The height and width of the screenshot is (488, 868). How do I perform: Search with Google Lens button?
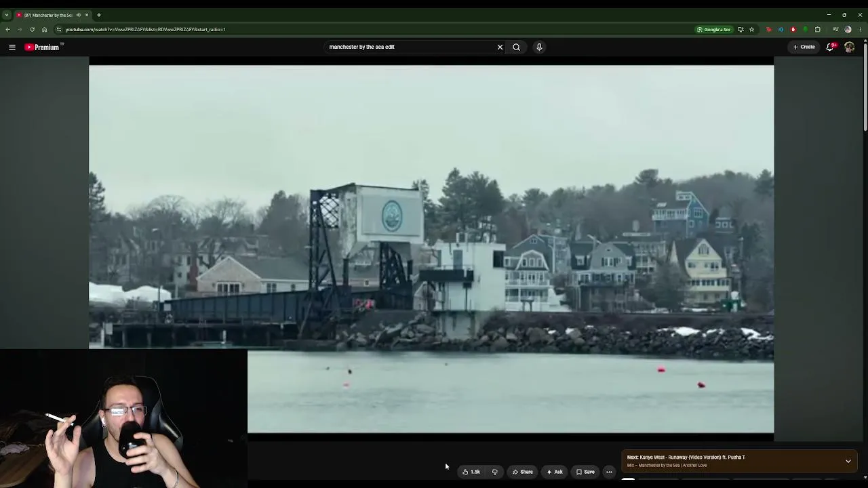[714, 29]
